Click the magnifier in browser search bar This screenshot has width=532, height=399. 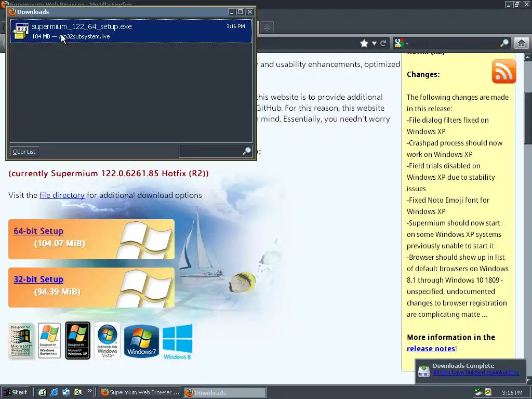tap(504, 43)
